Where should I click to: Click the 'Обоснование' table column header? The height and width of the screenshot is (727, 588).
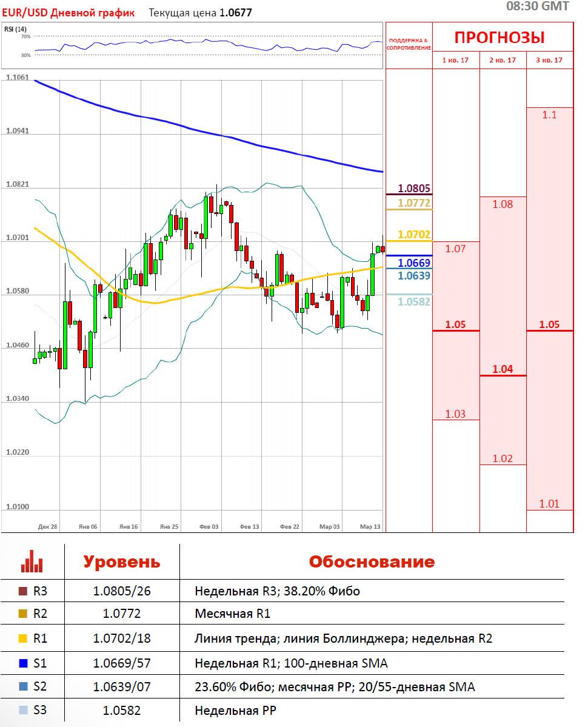coord(372,561)
